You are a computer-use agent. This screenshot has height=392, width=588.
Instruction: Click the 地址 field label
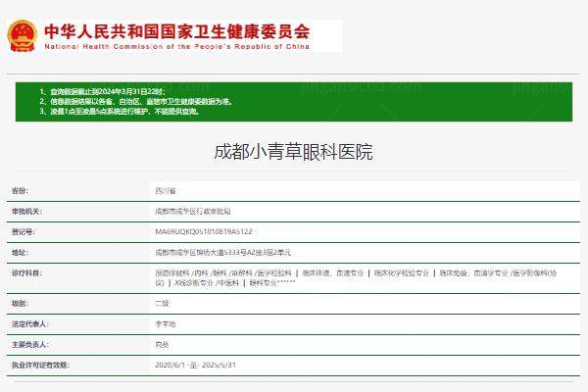[20, 253]
